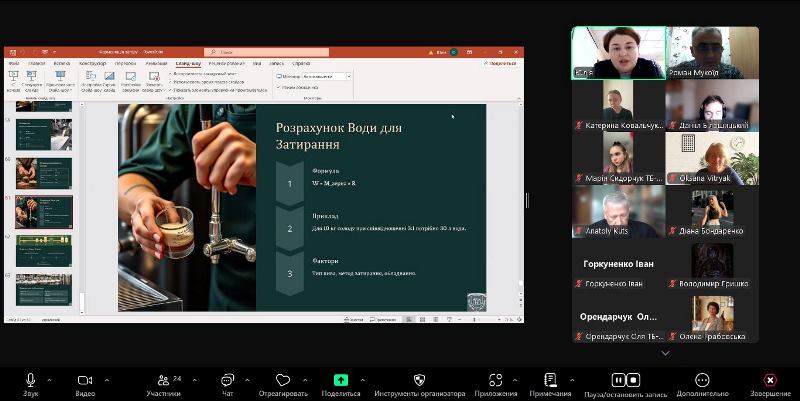This screenshot has width=800, height=401.
Task: Expand video options arrow next to Видео
Action: point(107,380)
